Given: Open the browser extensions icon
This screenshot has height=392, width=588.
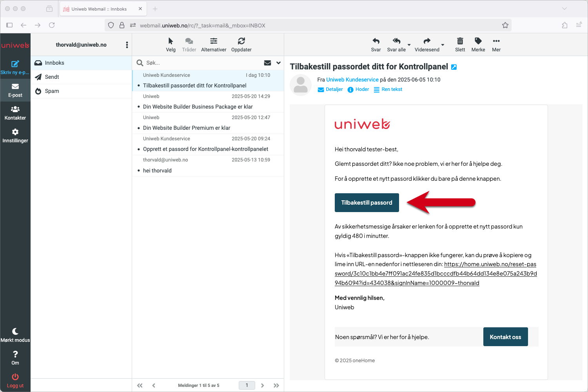Looking at the screenshot, I should click(x=564, y=25).
